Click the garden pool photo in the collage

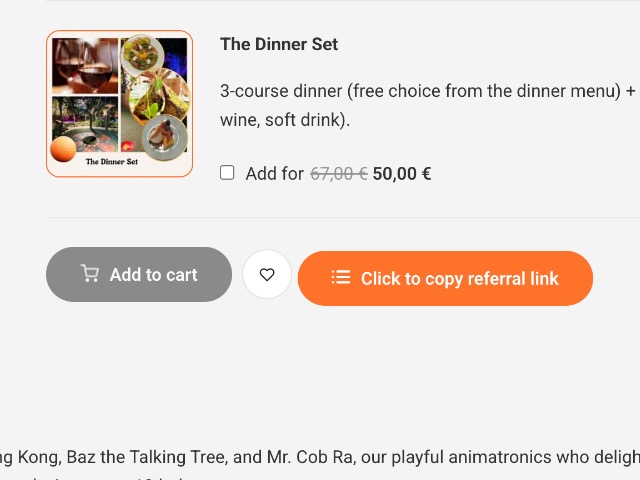pyautogui.click(x=86, y=118)
